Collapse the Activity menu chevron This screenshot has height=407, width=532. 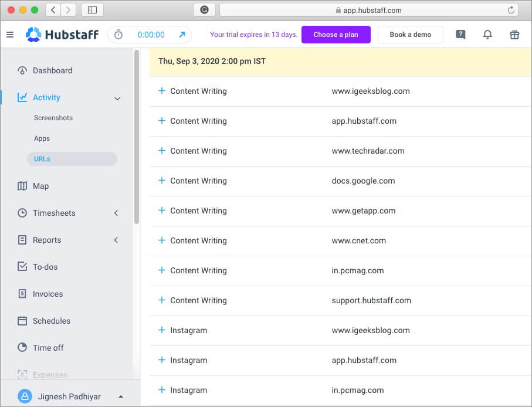click(x=117, y=99)
